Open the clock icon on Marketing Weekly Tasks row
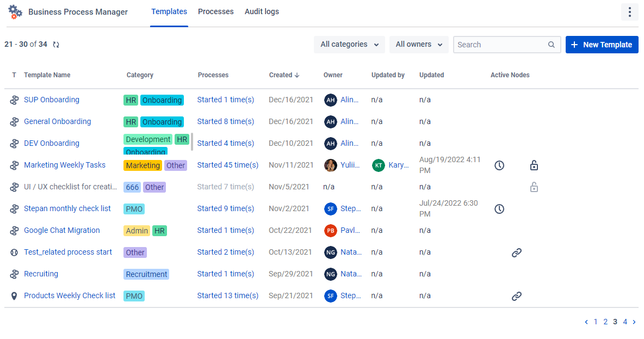Screen dimensions: 644x339 point(499,165)
